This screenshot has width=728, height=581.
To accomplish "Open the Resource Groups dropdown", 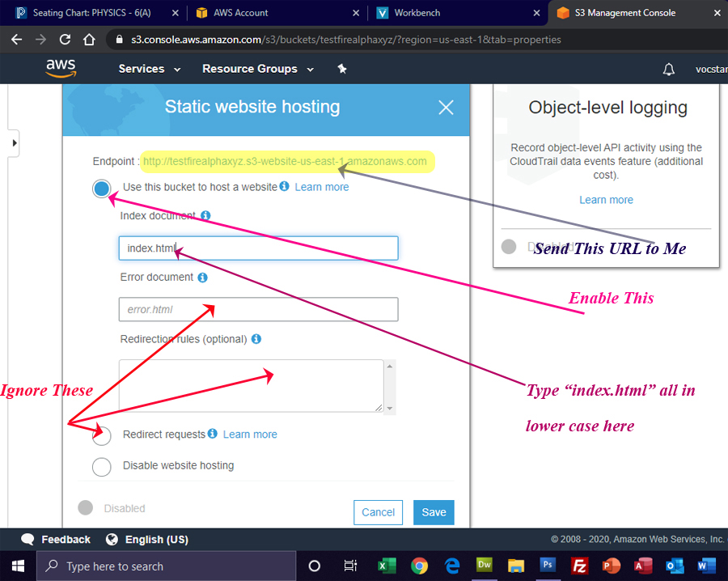I will (x=258, y=69).
